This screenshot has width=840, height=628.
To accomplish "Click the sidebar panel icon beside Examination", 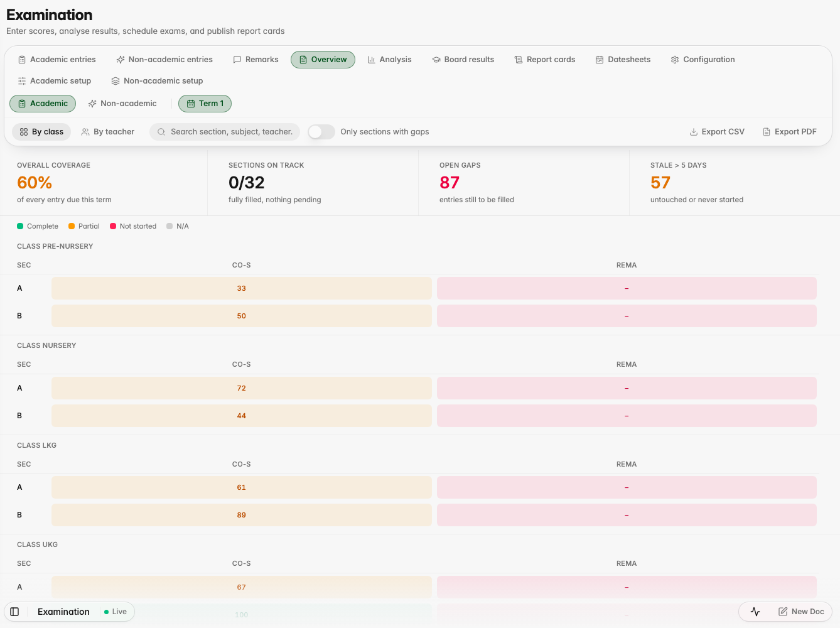I will (x=14, y=612).
